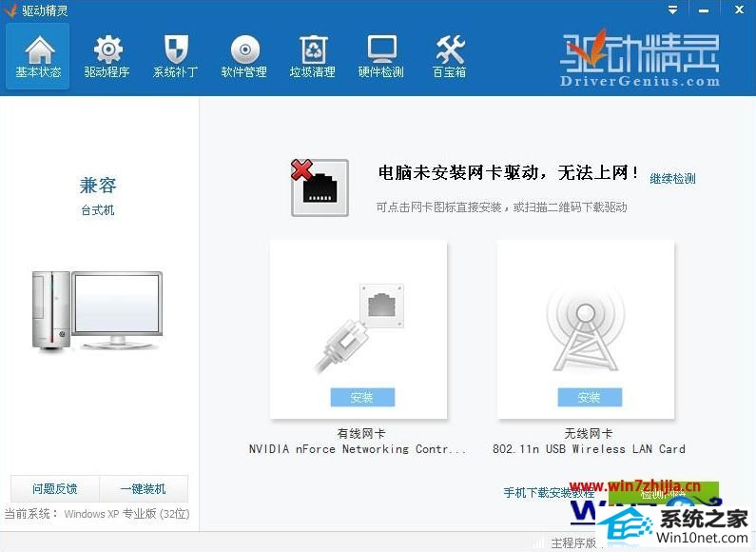
Task: Click 802.11n USB Wireless LAN Card text
Action: point(589,449)
